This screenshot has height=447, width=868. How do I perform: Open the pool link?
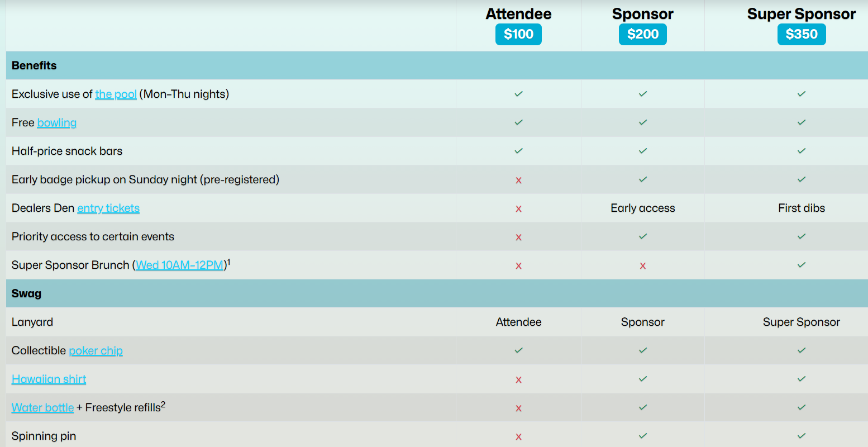coord(116,94)
